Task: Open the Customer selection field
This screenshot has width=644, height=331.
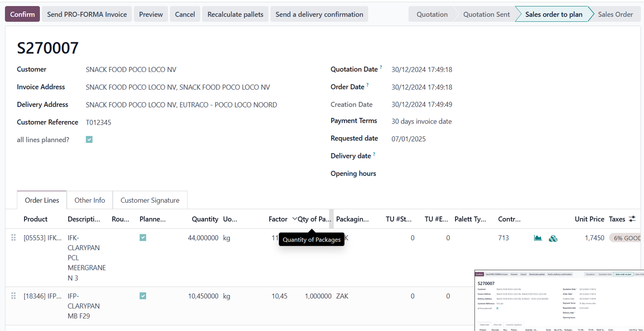Action: point(131,70)
